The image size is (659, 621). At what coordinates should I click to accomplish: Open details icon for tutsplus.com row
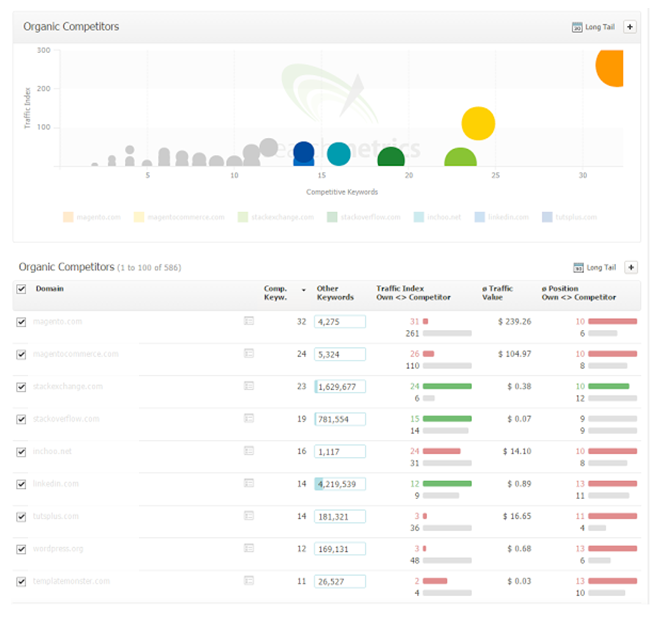pyautogui.click(x=249, y=516)
